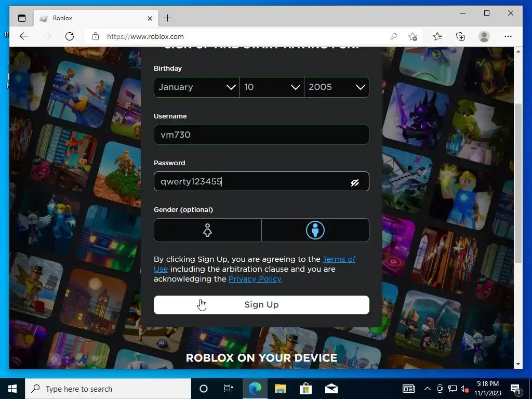Add this page to favorites star icon
The height and width of the screenshot is (399, 532).
[x=413, y=36]
